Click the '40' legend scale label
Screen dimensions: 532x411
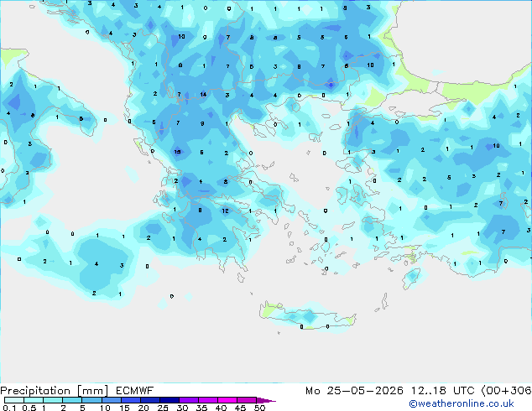pyautogui.click(x=221, y=408)
